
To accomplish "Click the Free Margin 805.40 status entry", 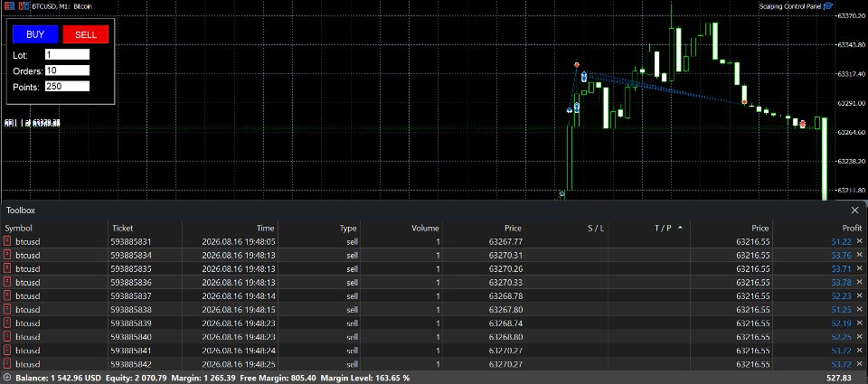I will 278,378.
